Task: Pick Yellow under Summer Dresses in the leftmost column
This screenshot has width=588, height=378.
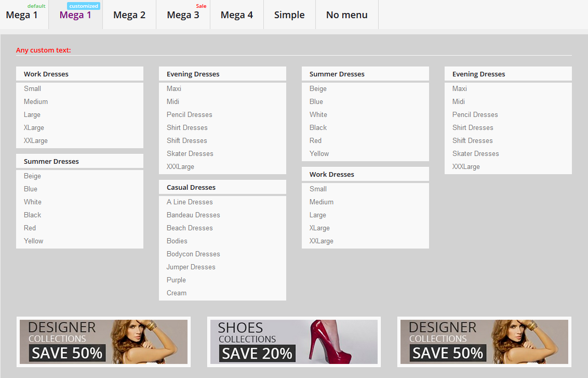Action: 34,241
